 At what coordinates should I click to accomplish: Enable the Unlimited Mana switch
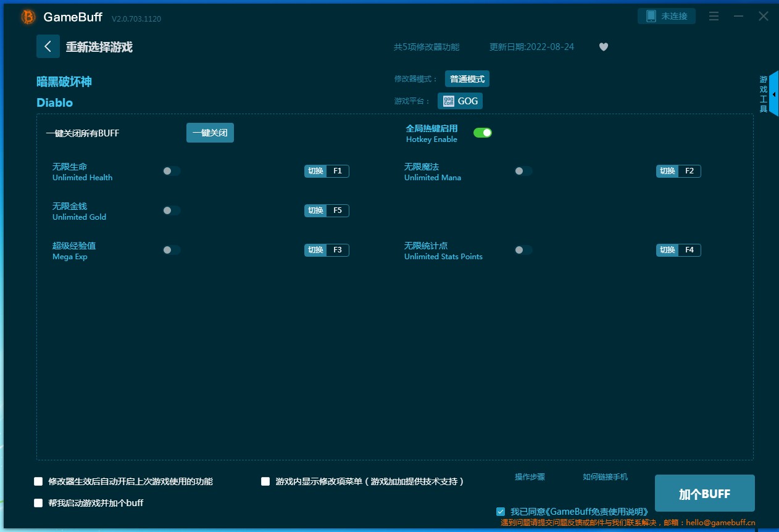[523, 171]
